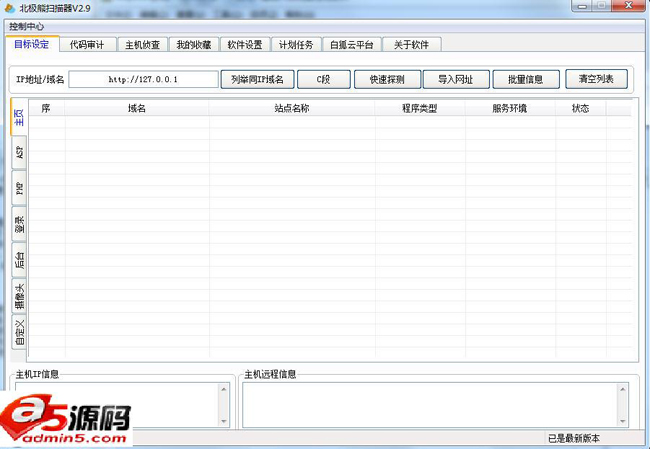Image resolution: width=650 pixels, height=449 pixels.
Task: Clear the list with 清空列表
Action: tap(596, 79)
